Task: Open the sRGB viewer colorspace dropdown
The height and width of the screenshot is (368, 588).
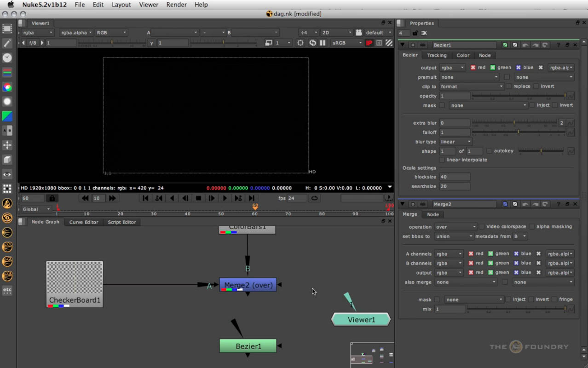Action: pyautogui.click(x=346, y=42)
